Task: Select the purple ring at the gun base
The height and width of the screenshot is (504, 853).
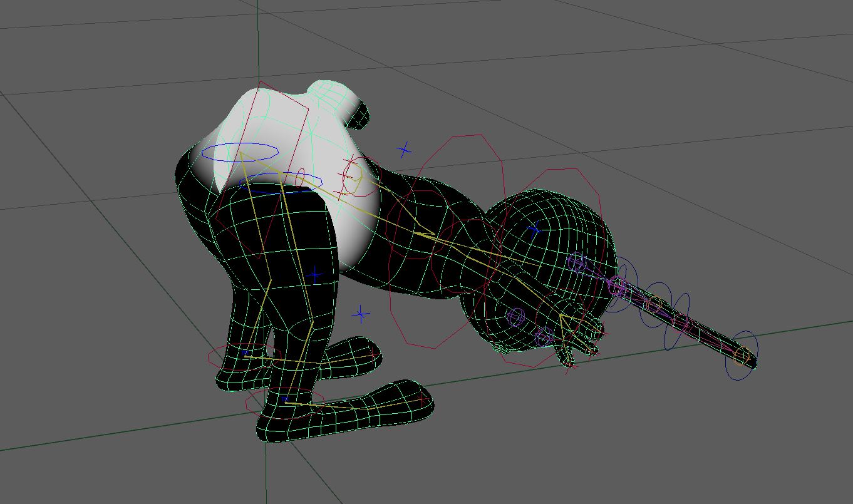Action: [617, 287]
